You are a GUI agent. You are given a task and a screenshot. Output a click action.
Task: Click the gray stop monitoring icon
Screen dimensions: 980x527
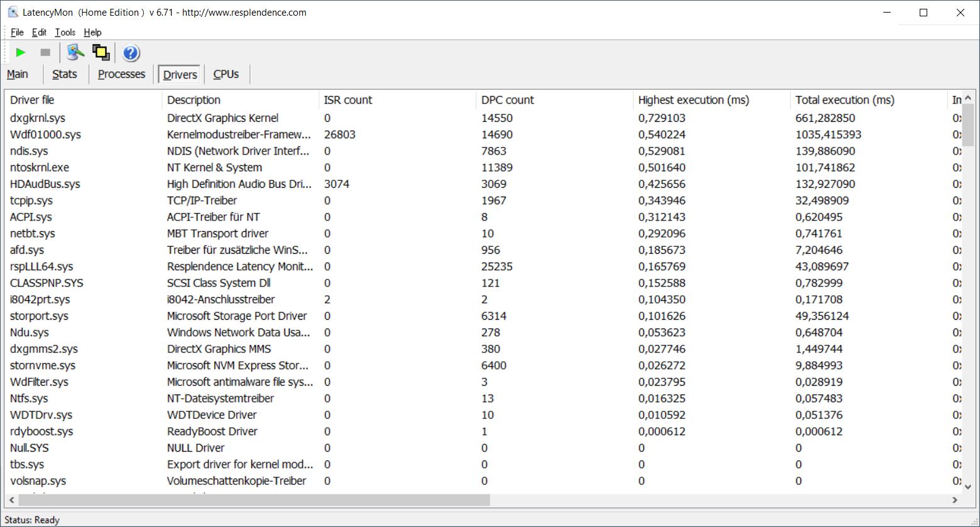(45, 53)
